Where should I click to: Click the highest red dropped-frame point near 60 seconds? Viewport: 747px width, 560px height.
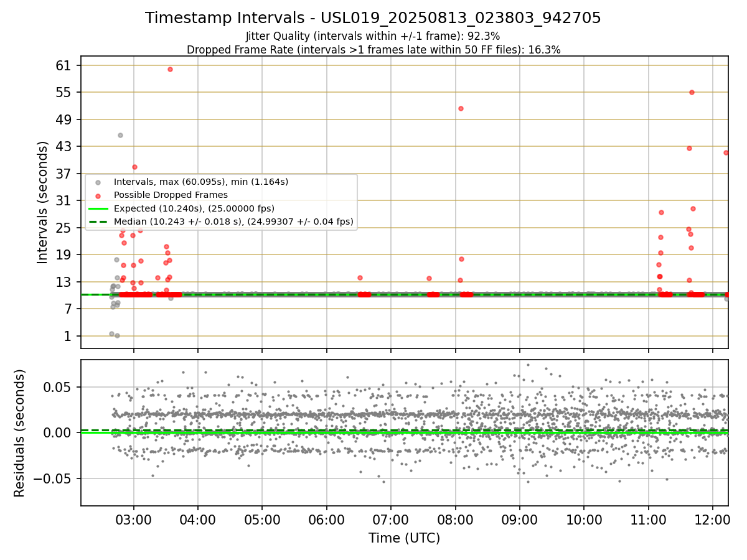coord(170,69)
